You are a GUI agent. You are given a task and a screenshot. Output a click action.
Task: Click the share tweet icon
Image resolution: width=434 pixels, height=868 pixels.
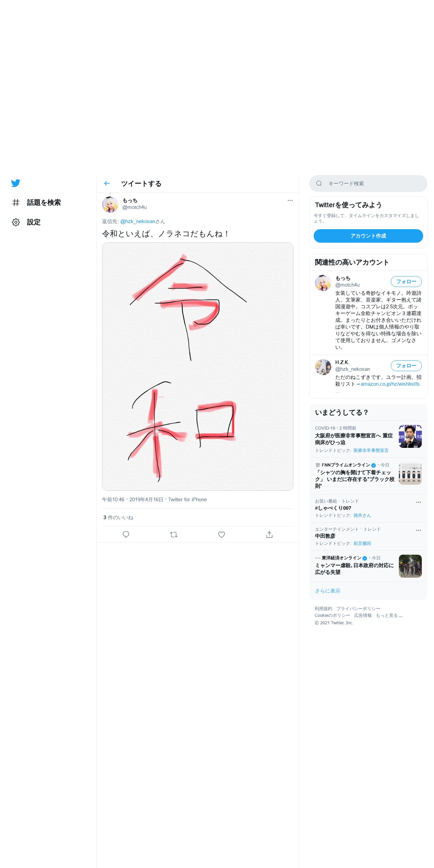pyautogui.click(x=269, y=534)
